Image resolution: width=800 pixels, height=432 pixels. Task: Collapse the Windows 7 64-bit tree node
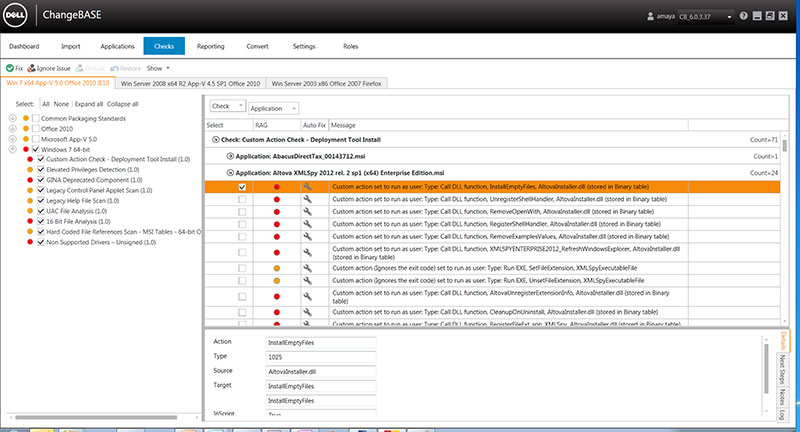pyautogui.click(x=13, y=149)
